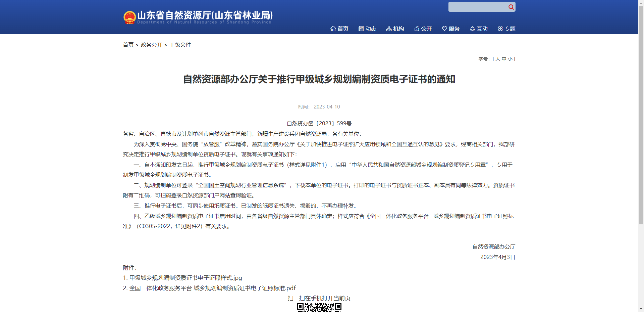The image size is (644, 312).
Task: Open the 动态 news nav item
Action: point(367,29)
